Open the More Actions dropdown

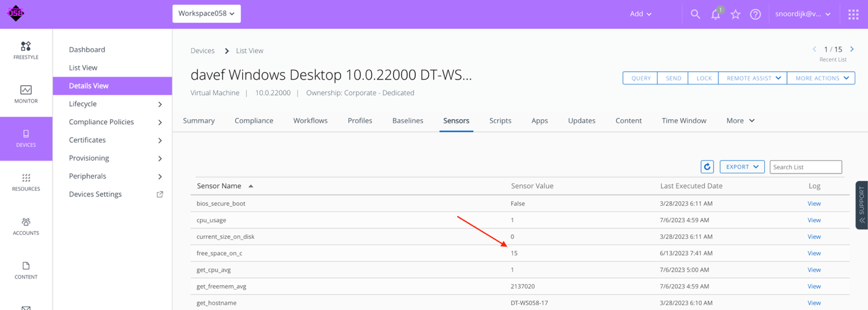coord(821,78)
